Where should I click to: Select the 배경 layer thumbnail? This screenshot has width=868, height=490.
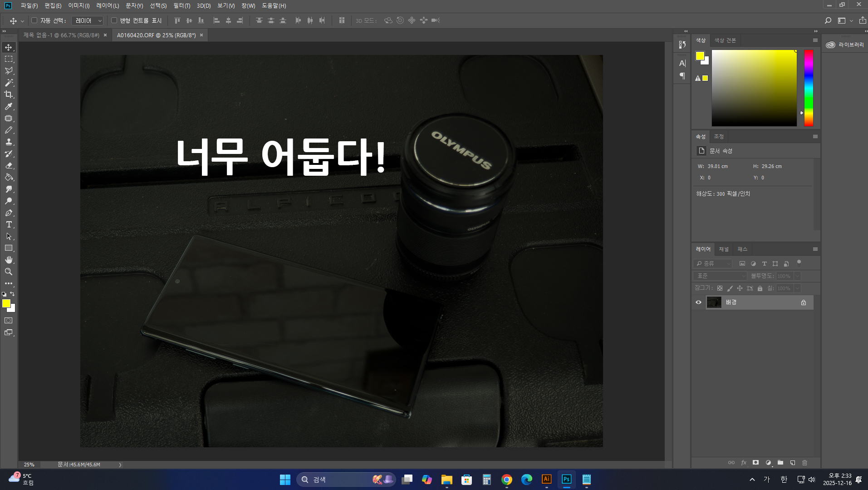(714, 302)
